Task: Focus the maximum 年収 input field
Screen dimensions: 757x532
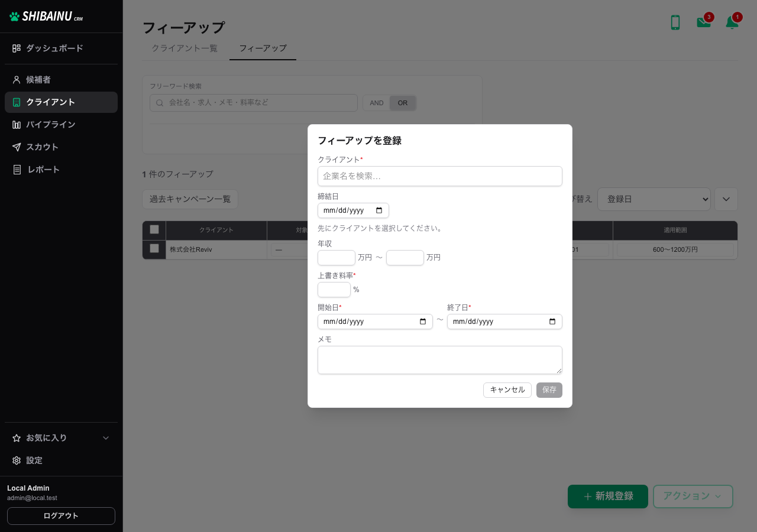Action: coord(405,258)
